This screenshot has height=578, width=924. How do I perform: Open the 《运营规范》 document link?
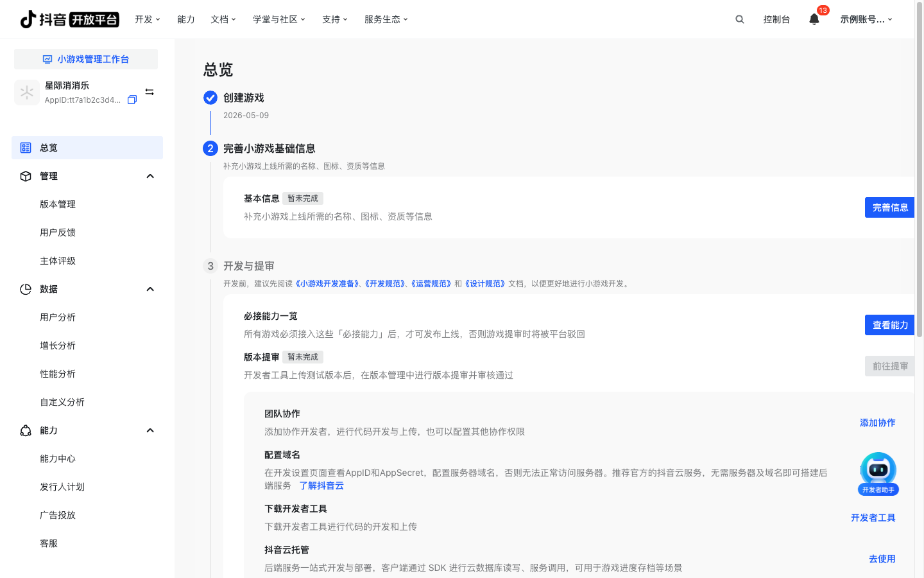coord(431,283)
